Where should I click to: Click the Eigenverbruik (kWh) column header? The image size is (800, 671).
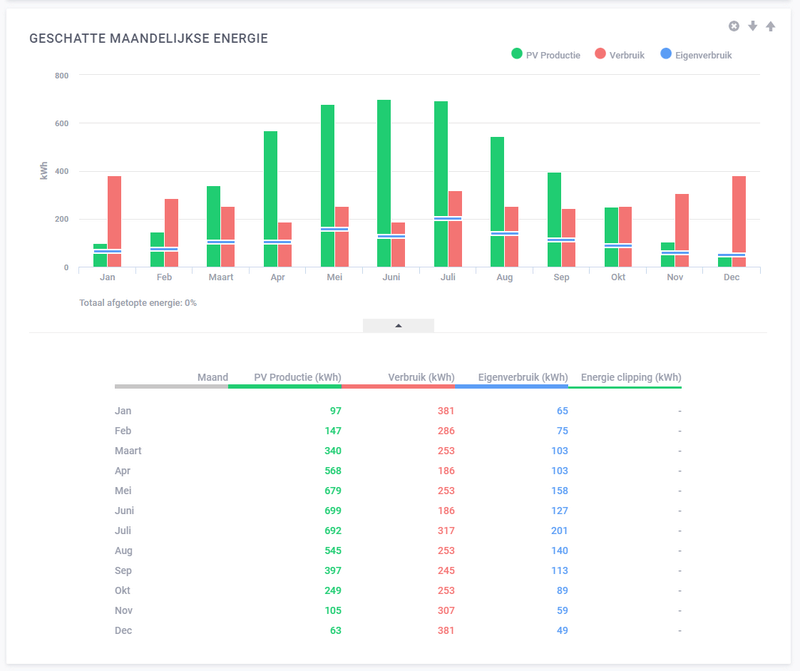523,377
